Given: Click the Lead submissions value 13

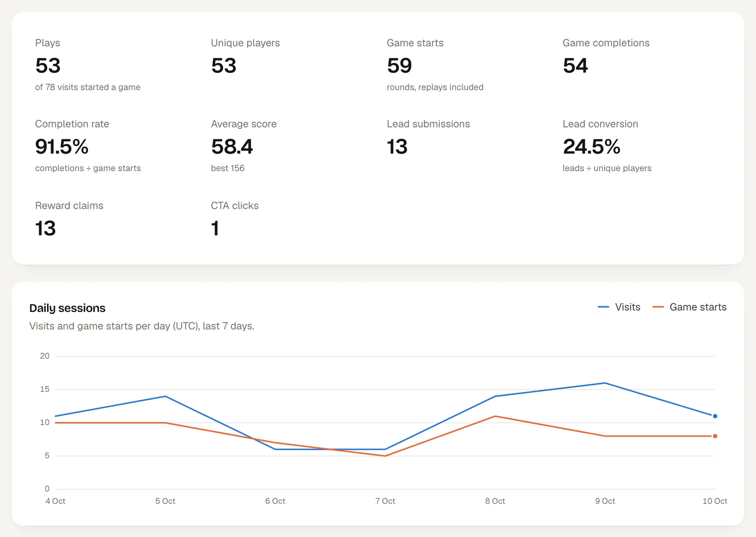Looking at the screenshot, I should pos(397,147).
